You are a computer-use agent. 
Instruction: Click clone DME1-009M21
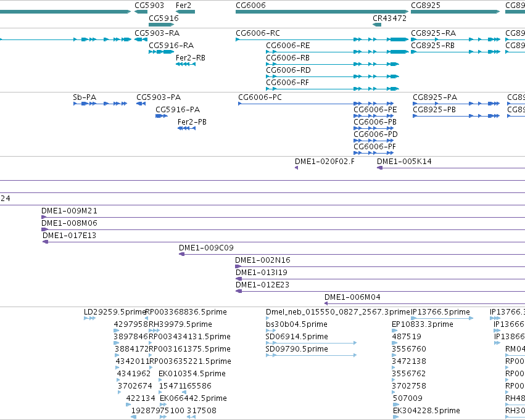click(x=69, y=211)
